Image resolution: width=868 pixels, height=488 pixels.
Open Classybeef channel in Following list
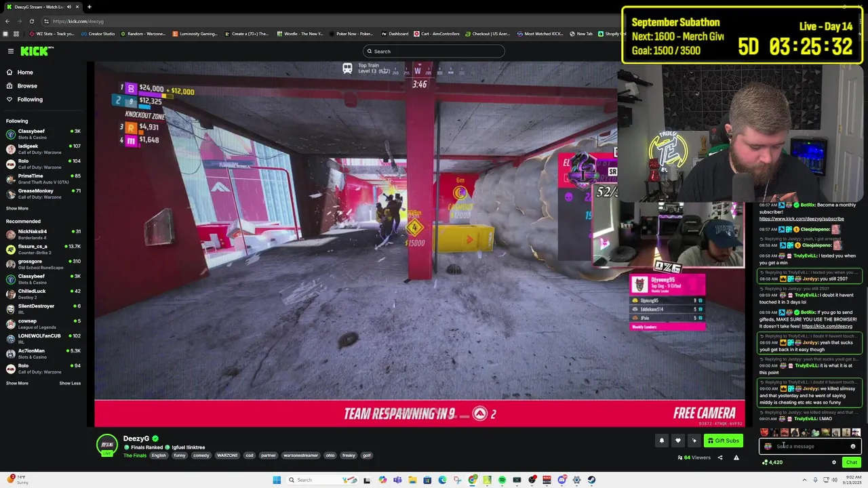point(43,134)
